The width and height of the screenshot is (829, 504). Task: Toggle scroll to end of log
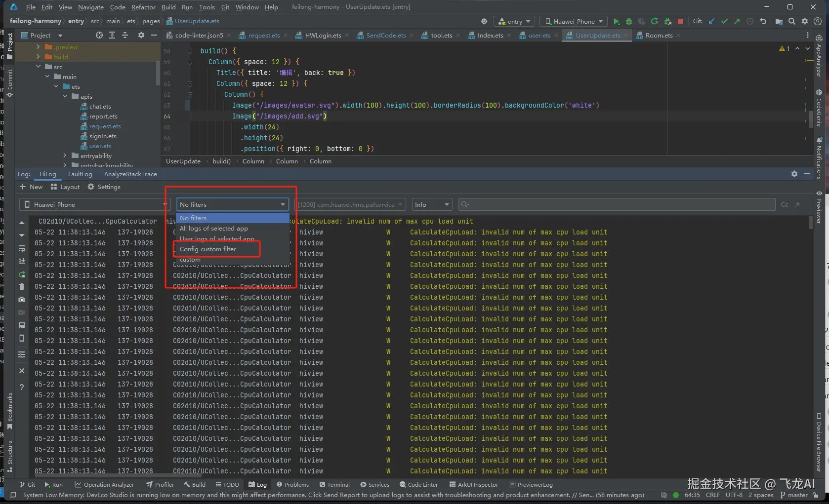point(22,261)
